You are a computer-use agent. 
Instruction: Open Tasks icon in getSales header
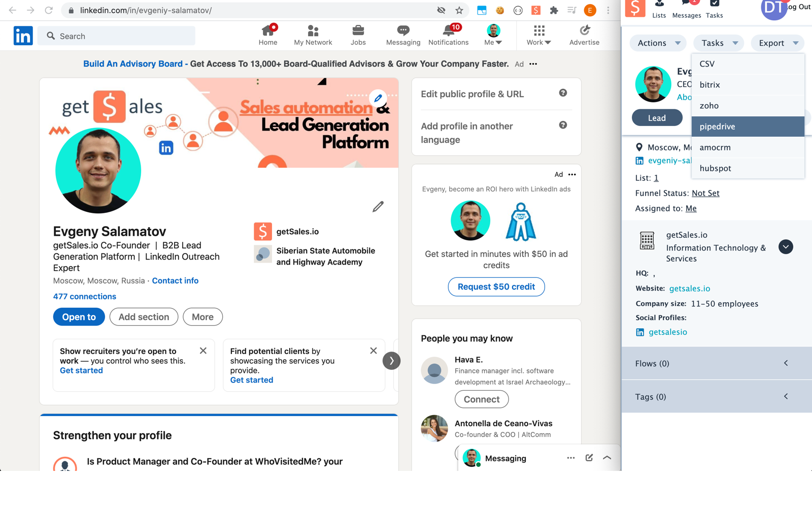(x=714, y=9)
